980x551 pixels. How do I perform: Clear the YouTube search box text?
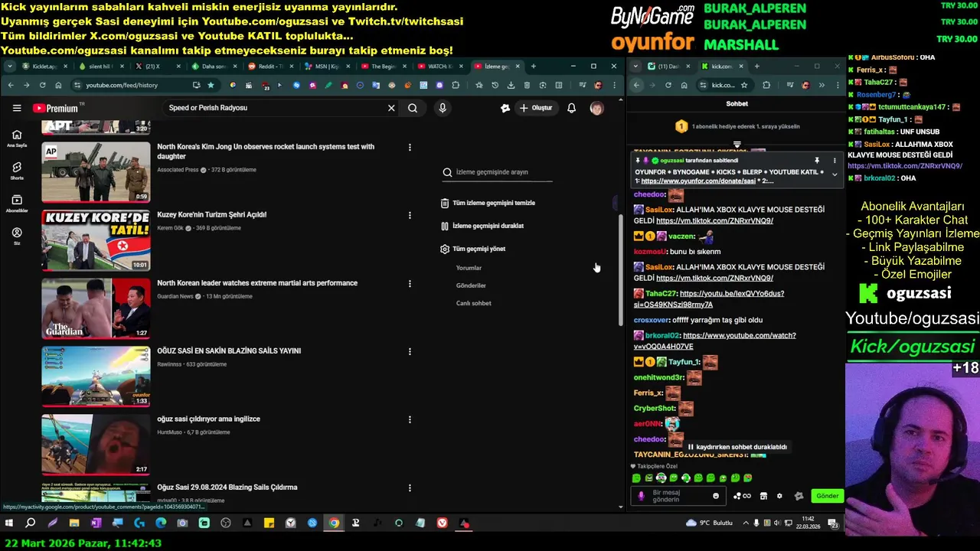click(391, 108)
